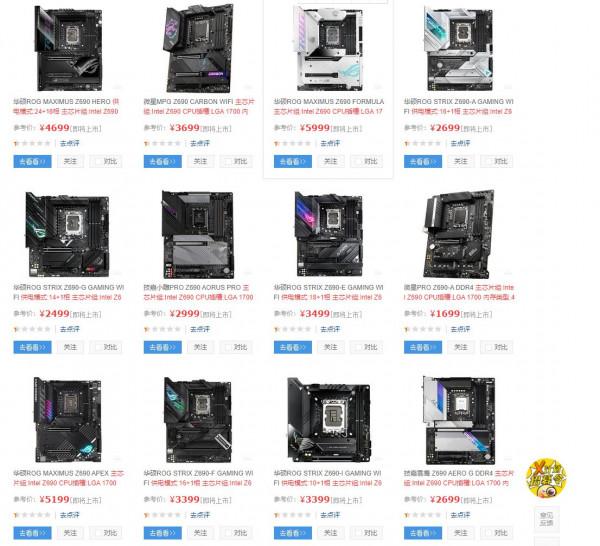
Task: Click blue view button under ROG MAXIMUS Z690 APEX
Action: click(x=33, y=533)
